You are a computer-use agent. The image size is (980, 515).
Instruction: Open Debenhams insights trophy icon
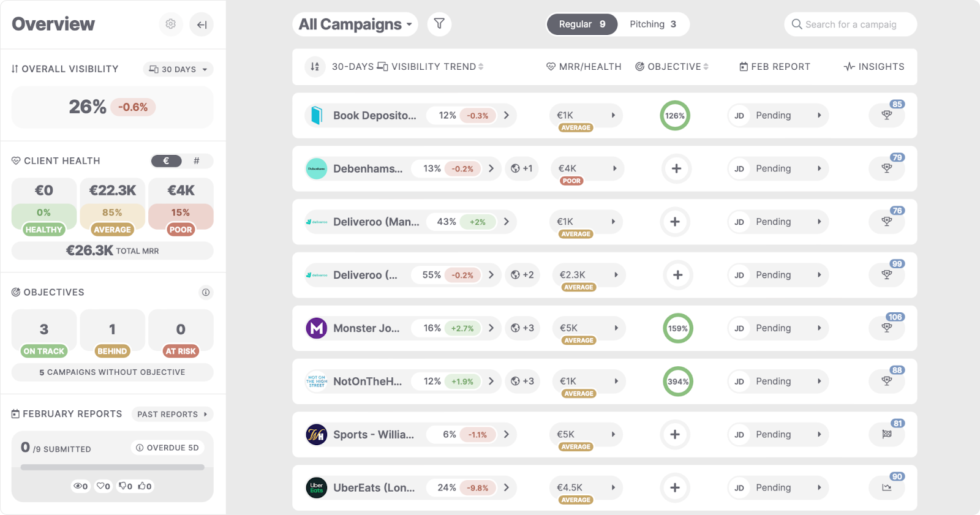coord(887,168)
